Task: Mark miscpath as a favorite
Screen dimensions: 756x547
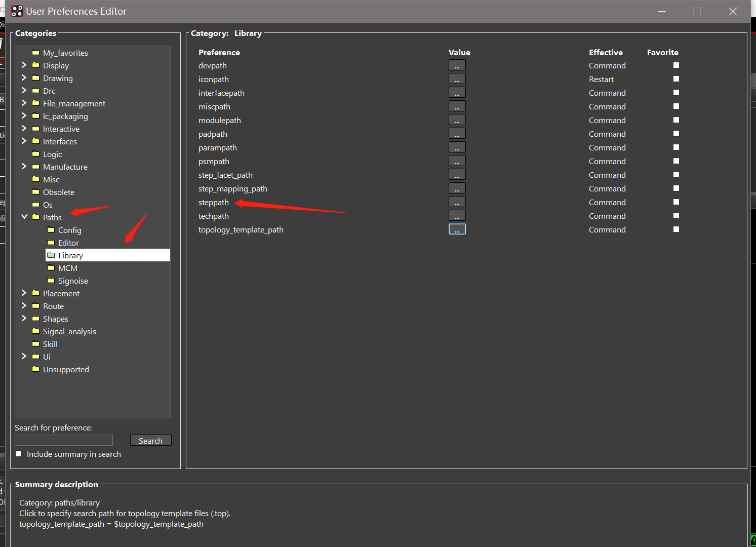Action: tap(676, 106)
